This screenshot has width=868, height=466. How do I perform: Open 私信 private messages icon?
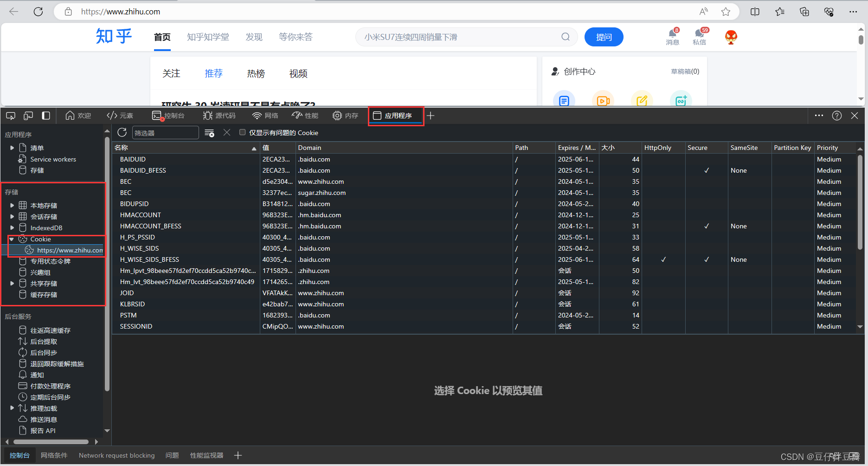pos(700,36)
